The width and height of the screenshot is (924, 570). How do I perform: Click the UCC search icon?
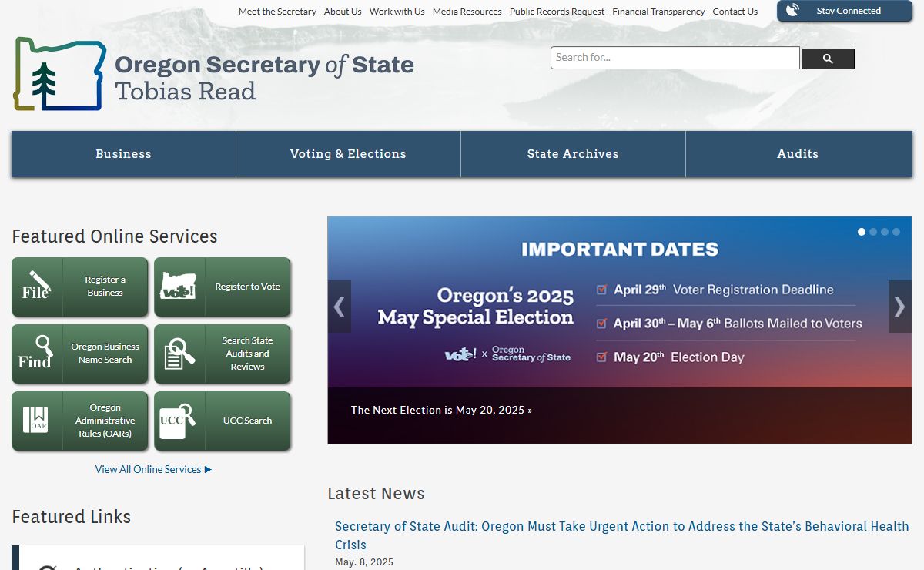coord(178,421)
